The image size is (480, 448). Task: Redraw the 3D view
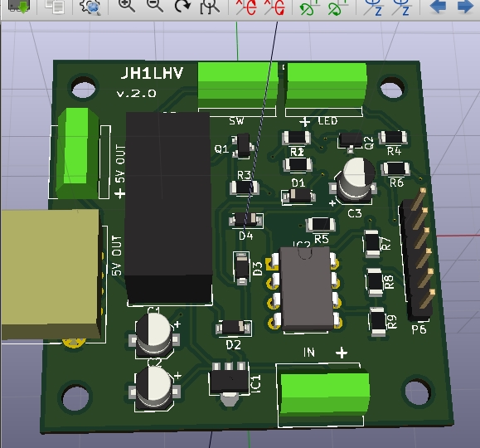182,6
